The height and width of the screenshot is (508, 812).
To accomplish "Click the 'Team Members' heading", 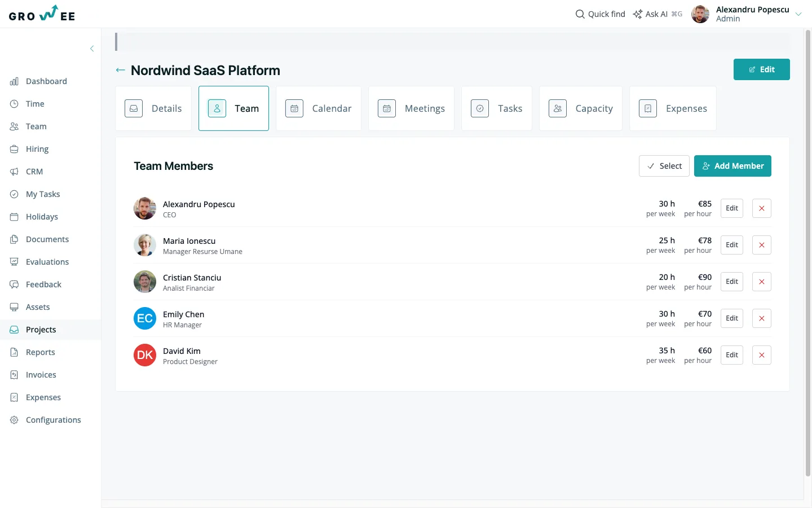I will coord(174,166).
